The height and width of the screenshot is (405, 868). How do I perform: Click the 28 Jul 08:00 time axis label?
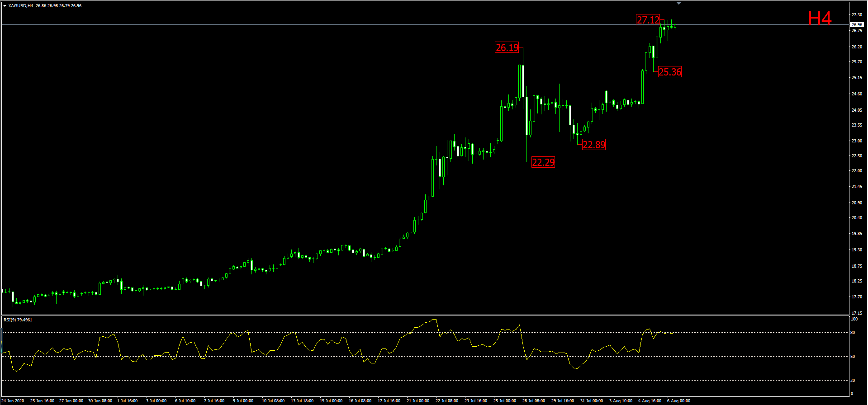534,401
